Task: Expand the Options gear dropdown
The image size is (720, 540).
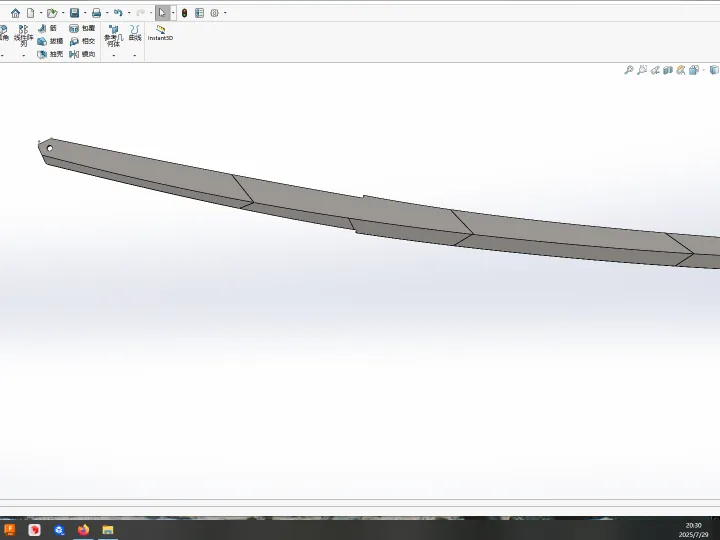Action: [225, 13]
